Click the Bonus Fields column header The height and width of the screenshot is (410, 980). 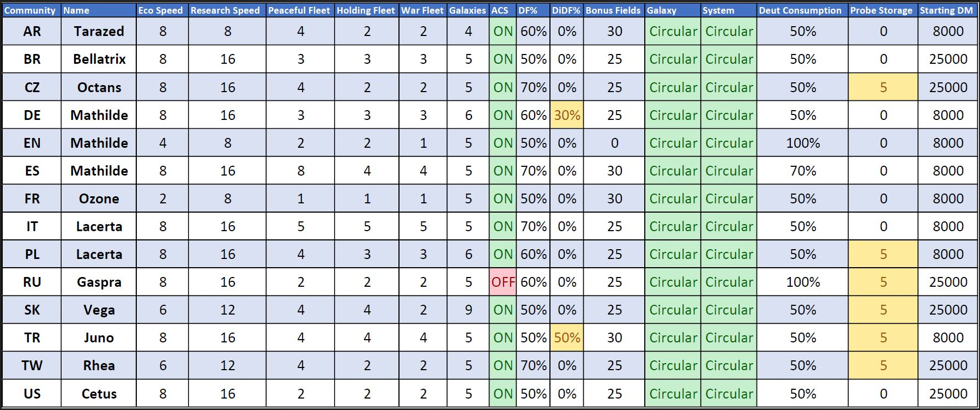(x=613, y=10)
